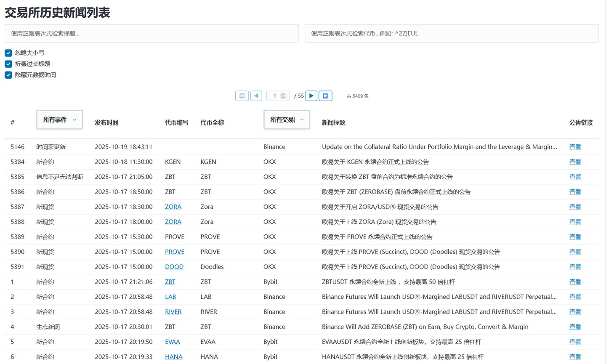Click the DOOD token link
Viewport: 606px width, 364px height.
coord(174,266)
